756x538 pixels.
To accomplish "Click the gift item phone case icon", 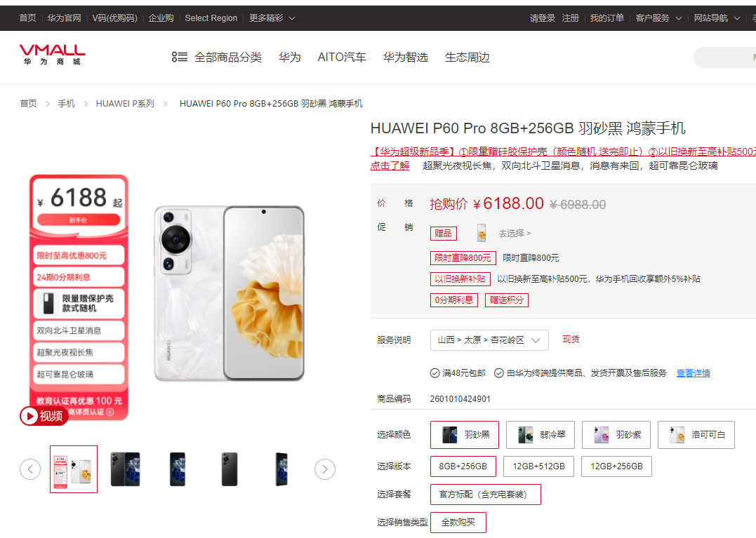I will 481,233.
